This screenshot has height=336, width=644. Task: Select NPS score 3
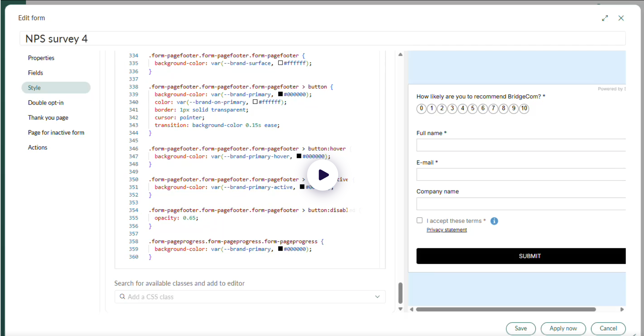(x=452, y=109)
